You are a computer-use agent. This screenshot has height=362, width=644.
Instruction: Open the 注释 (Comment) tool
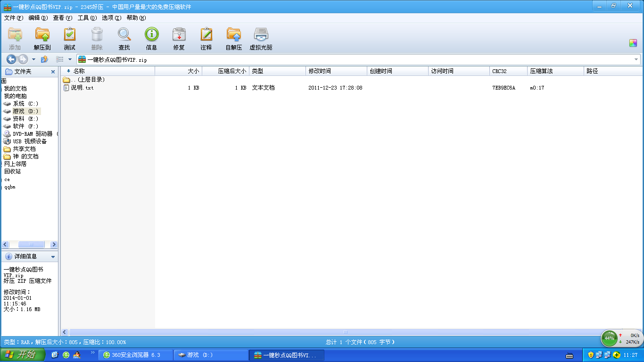pos(206,39)
